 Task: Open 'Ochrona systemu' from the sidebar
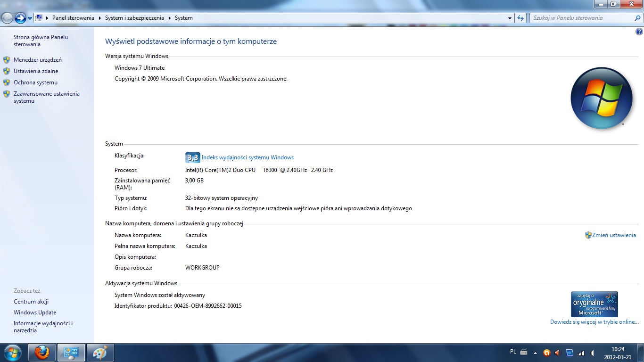point(35,82)
